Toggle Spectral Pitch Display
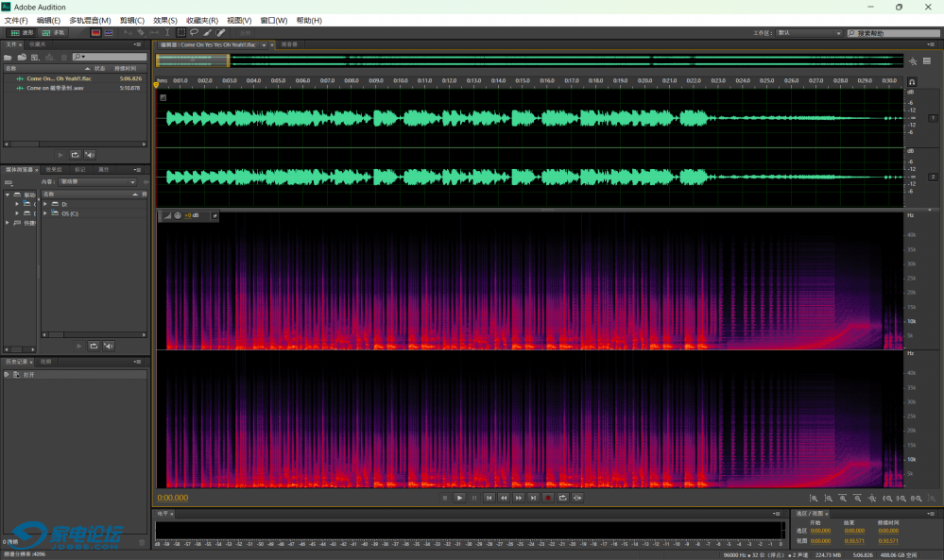 (x=109, y=32)
